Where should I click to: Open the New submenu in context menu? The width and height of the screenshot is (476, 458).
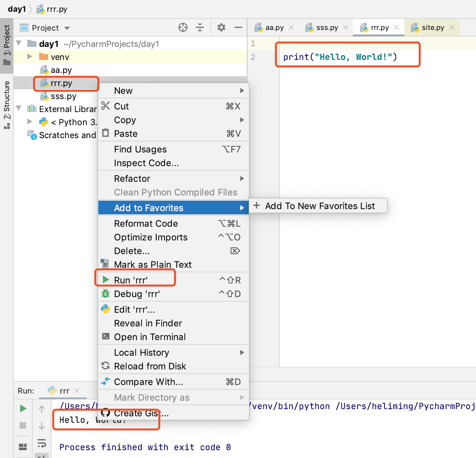[174, 91]
